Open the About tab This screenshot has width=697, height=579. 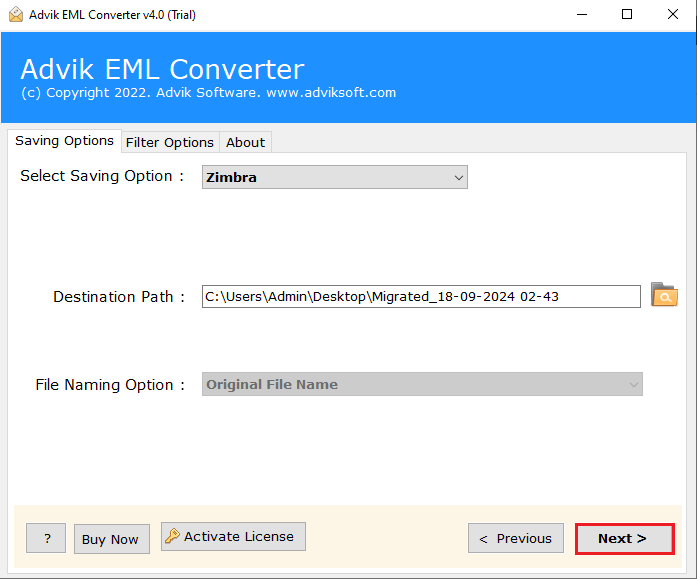(x=245, y=142)
